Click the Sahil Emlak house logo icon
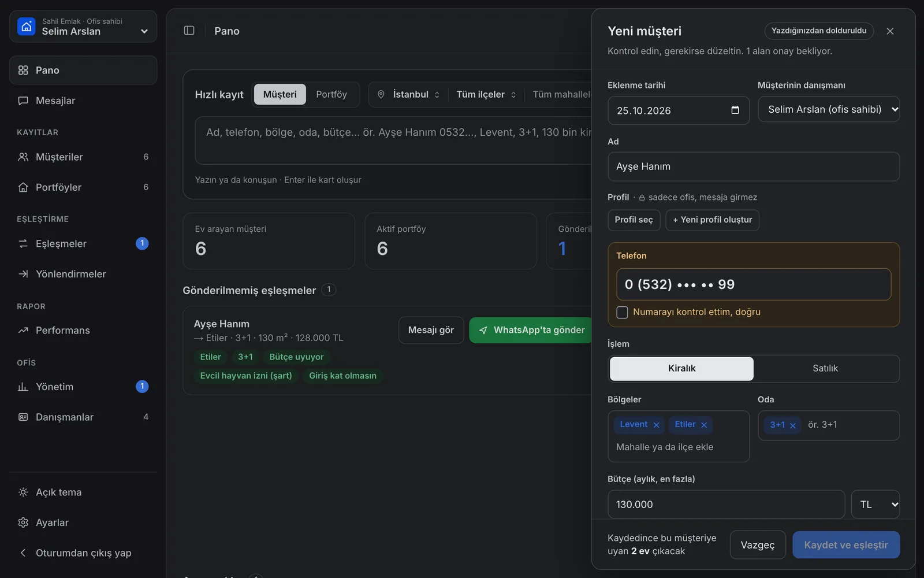This screenshot has width=924, height=578. click(27, 27)
